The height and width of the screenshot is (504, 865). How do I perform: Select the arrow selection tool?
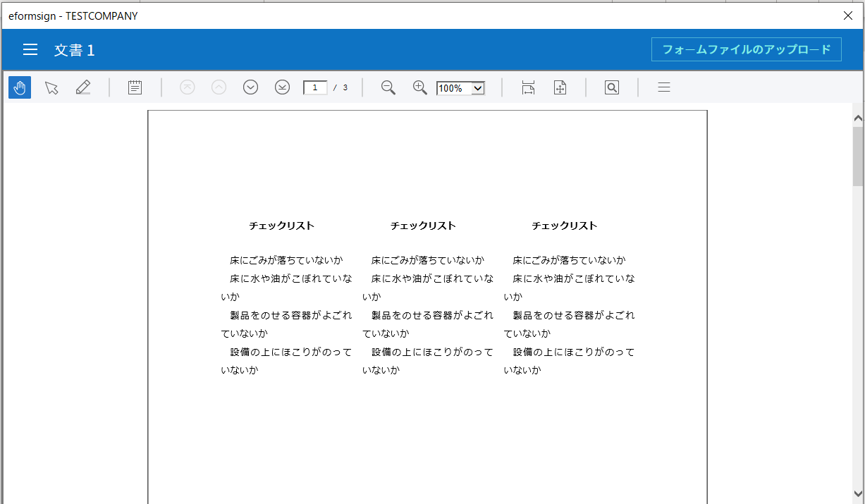[x=51, y=87]
